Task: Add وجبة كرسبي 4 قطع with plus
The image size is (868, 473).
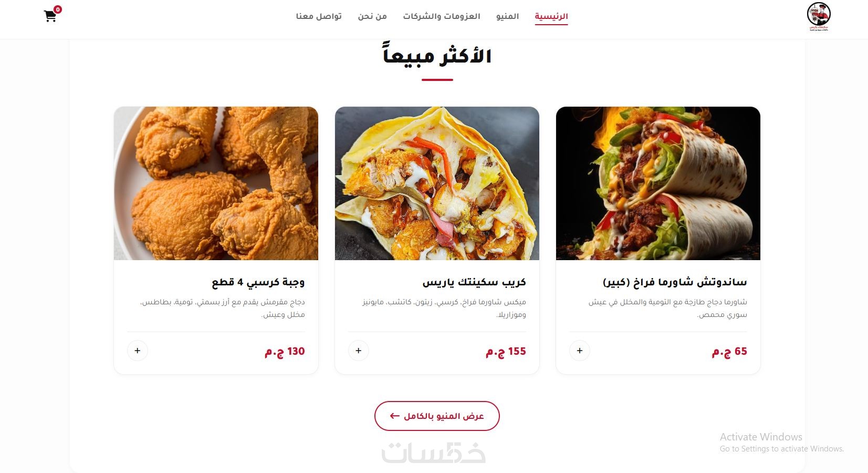Action: (137, 351)
